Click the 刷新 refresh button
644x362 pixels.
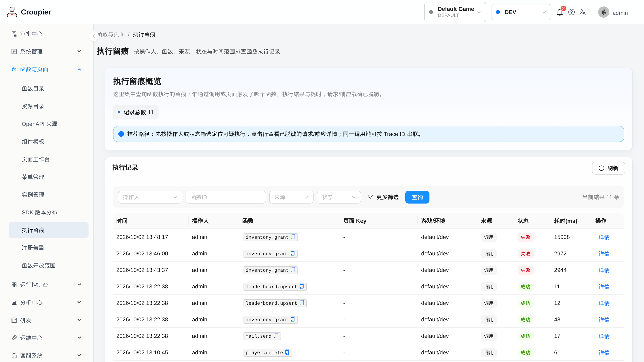click(x=608, y=168)
